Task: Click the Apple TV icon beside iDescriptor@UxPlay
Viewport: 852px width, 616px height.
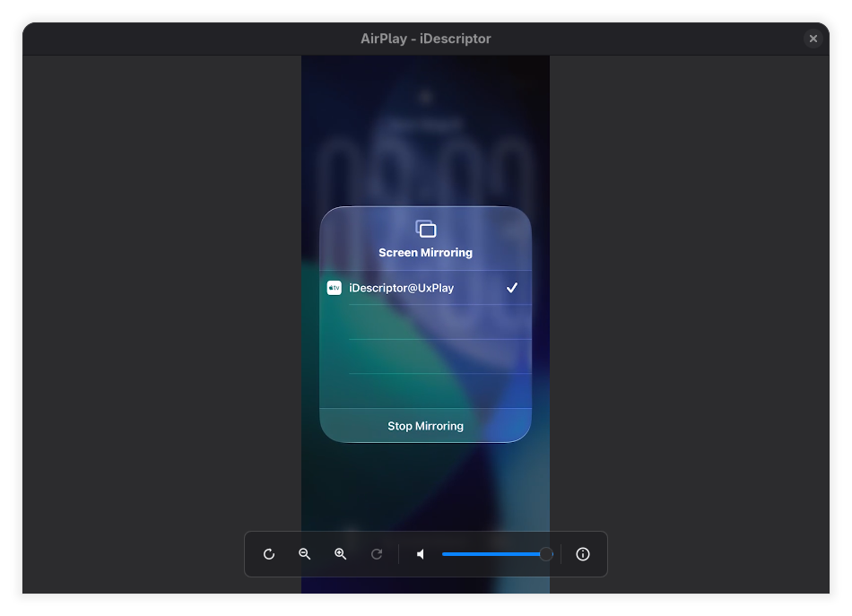Action: (335, 288)
